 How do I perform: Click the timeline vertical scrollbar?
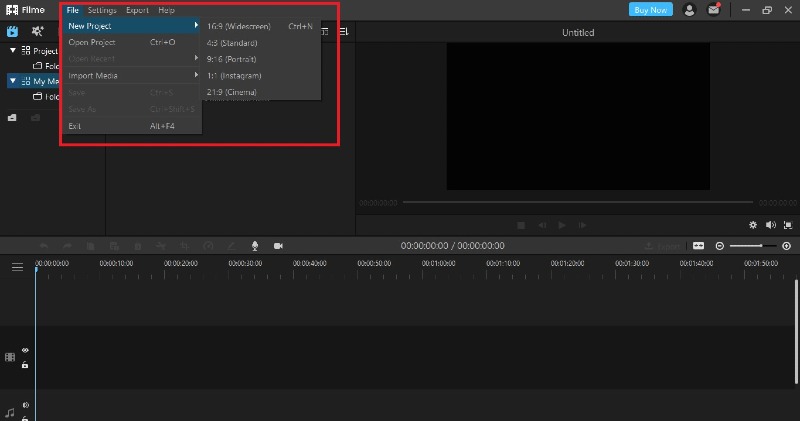click(x=796, y=332)
